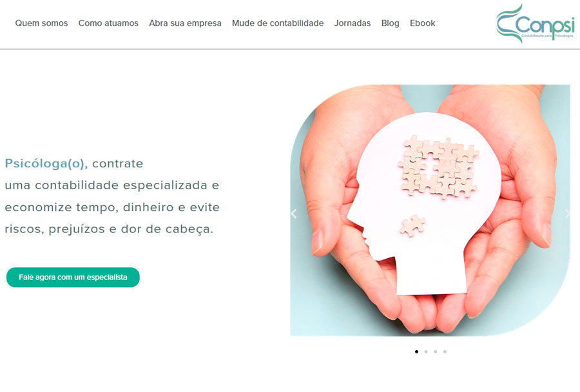580x392 pixels.
Task: Open Mude de contabilidade page
Action: click(x=278, y=23)
